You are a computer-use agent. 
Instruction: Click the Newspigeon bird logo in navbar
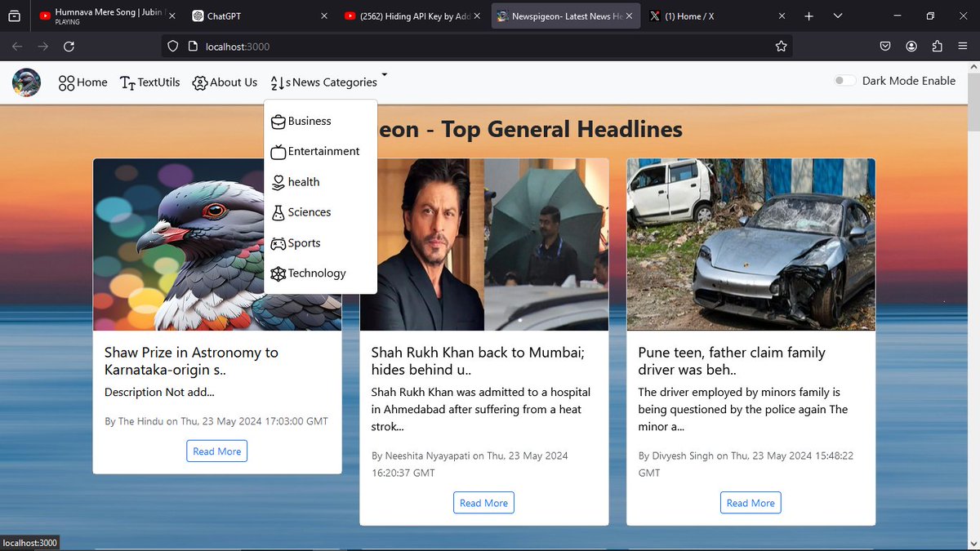(x=26, y=82)
